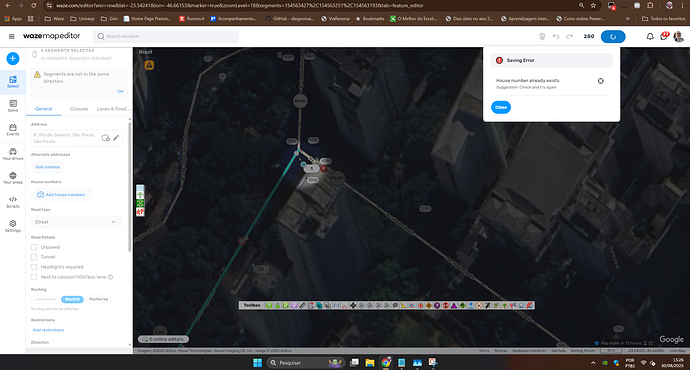Click the black cross move Toolbox icon
Image resolution: width=690 pixels, height=370 pixels.
tap(353, 305)
